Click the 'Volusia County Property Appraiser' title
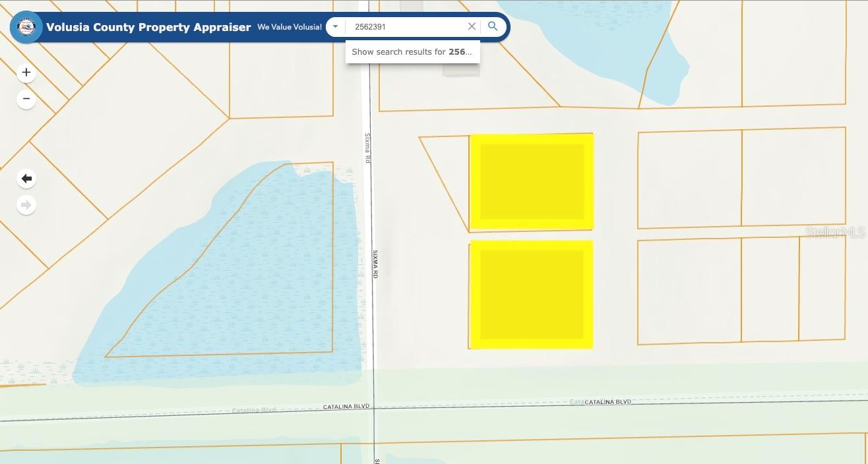Screen dimensions: 868x464 tap(148, 27)
